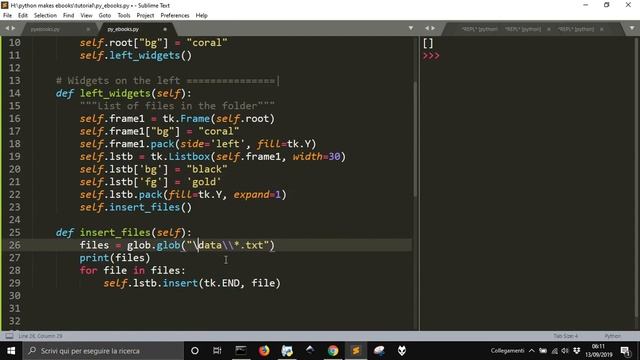Viewport: 640px width, 360px height.
Task: Click the [] output in REPL pane
Action: [x=428, y=43]
